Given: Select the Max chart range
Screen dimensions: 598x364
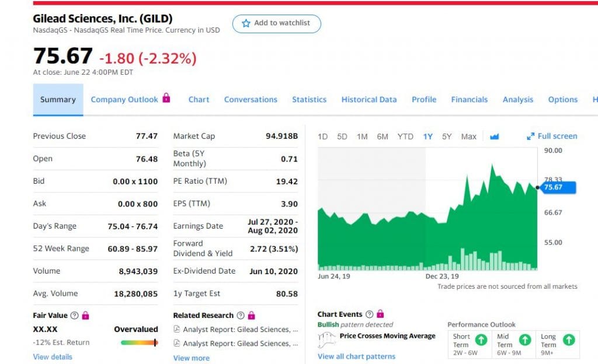Looking at the screenshot, I should pos(469,136).
